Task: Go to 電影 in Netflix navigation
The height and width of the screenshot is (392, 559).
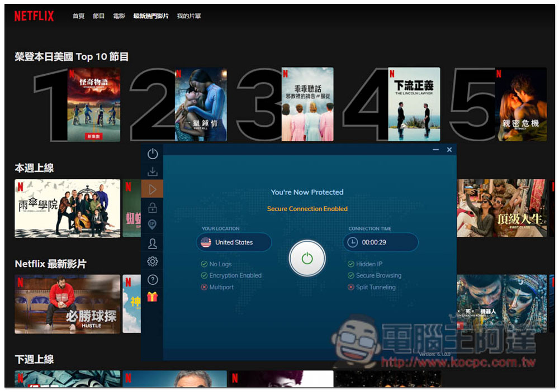Action: click(119, 16)
